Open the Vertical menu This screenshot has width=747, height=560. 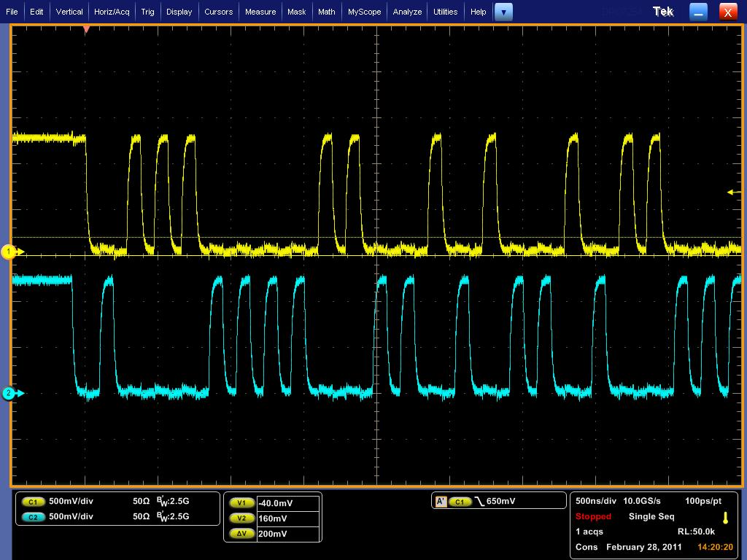(69, 12)
